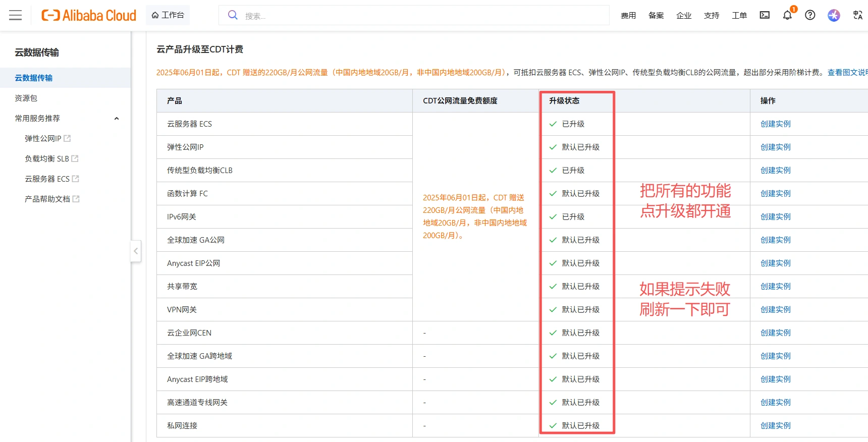868x442 pixels.
Task: Click the 已升级 status for 云服务器 ECS
Action: [x=567, y=124]
